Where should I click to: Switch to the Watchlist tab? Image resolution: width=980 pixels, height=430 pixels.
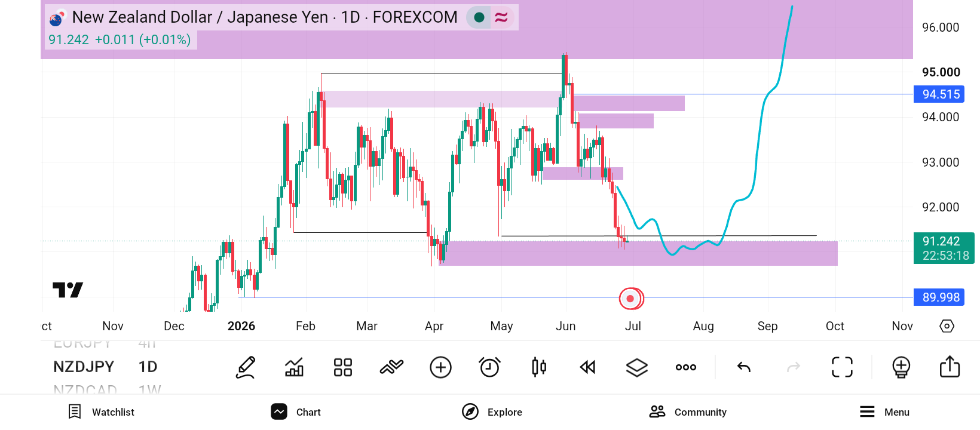coord(102,412)
